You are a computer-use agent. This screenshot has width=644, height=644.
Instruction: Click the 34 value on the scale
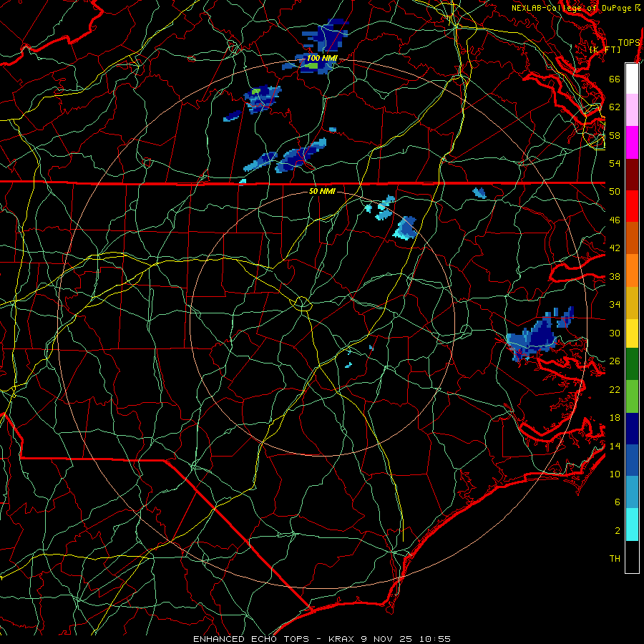[615, 305]
